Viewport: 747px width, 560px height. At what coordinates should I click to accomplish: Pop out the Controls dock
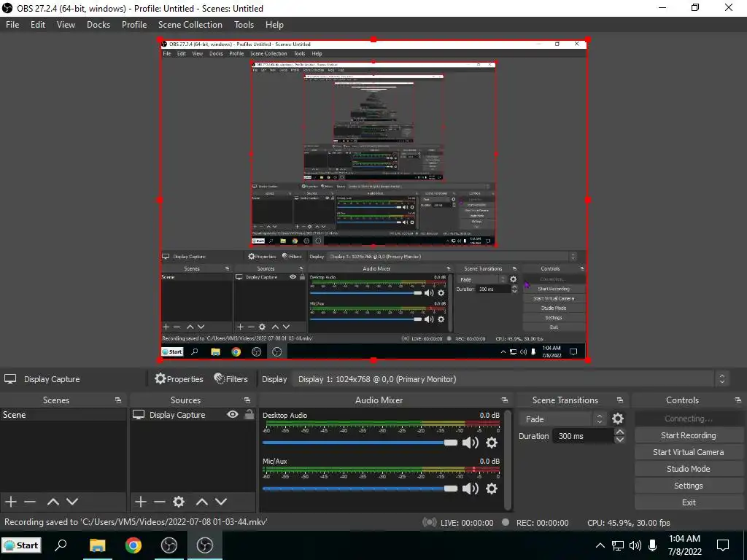(x=738, y=400)
